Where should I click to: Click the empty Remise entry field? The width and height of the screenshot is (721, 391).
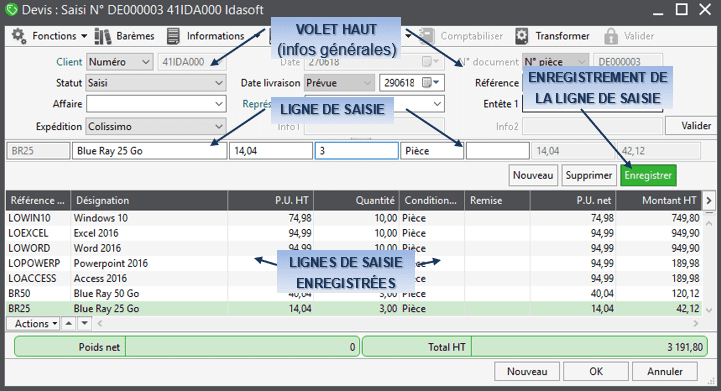pos(498,151)
